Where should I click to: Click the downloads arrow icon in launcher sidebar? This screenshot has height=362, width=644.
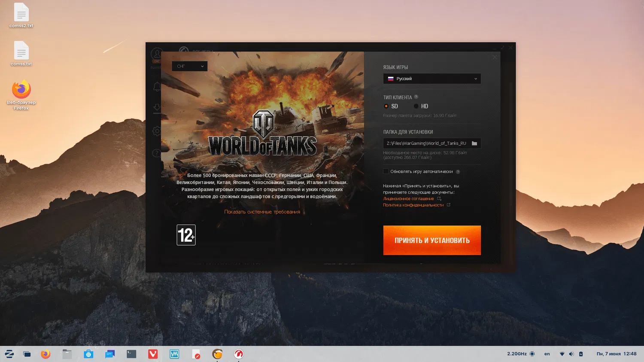157,108
